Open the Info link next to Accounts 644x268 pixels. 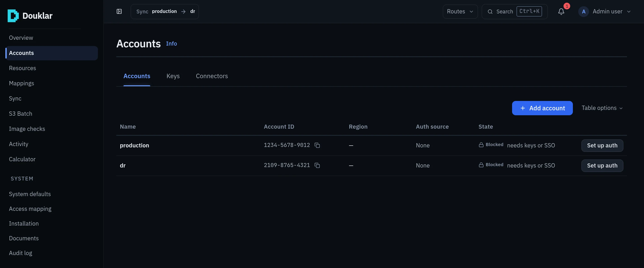click(x=172, y=44)
